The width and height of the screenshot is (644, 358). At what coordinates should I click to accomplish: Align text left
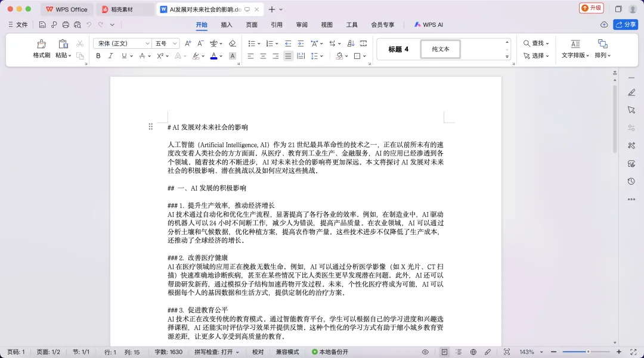pos(250,56)
